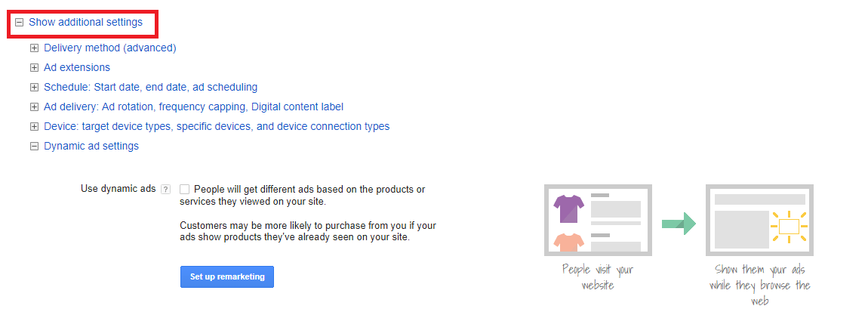Click the Set up remarketing button
Image resolution: width=868 pixels, height=315 pixels.
click(227, 276)
